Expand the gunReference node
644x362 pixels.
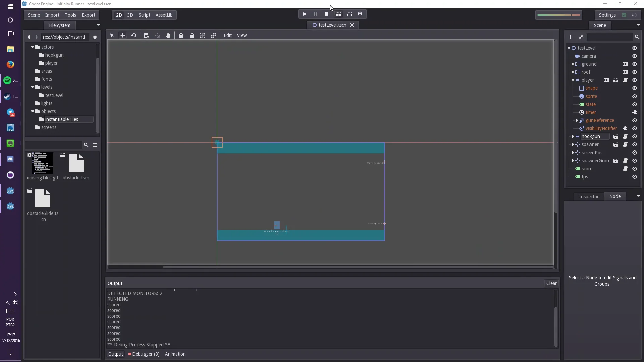click(577, 120)
